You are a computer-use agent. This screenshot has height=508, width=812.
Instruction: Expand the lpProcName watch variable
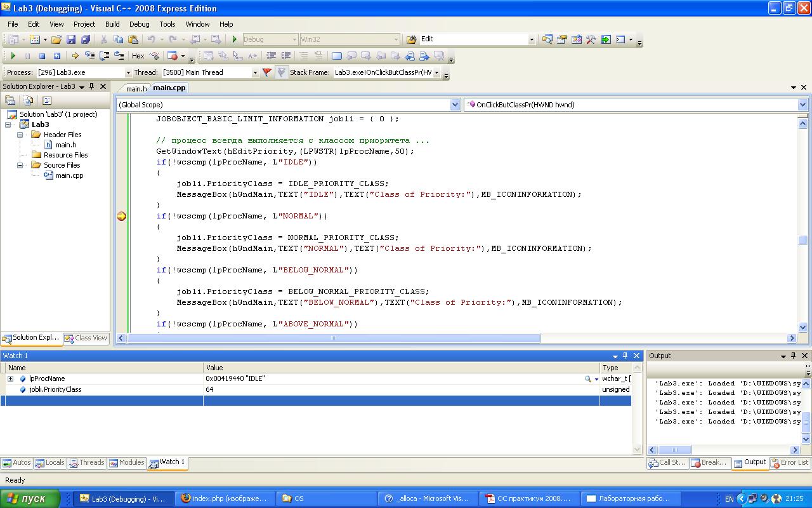[x=10, y=378]
